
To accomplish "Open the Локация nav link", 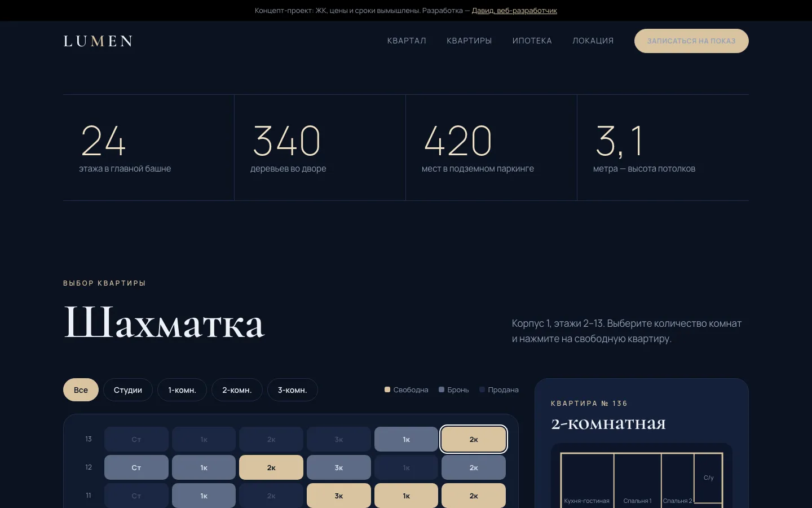I will tap(593, 41).
